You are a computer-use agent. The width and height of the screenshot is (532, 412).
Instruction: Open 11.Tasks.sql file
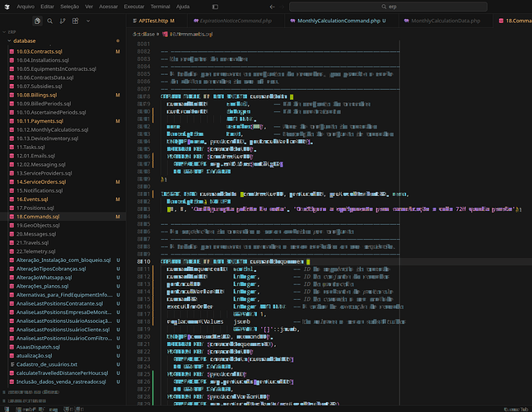30,147
